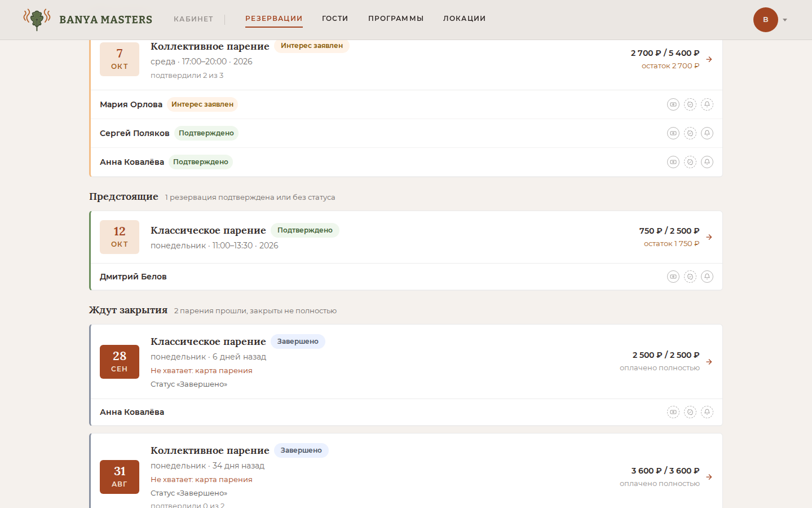Open the user account dropdown arrow
The image size is (812, 508).
tap(785, 20)
